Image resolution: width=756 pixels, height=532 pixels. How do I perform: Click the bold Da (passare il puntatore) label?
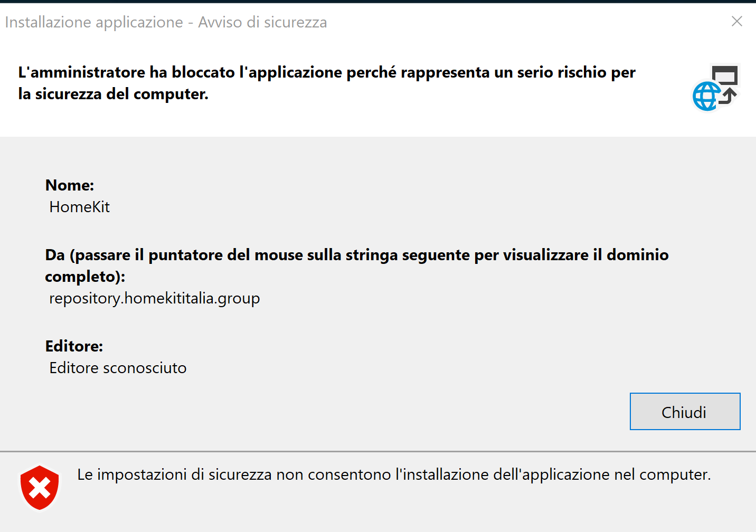(x=356, y=255)
